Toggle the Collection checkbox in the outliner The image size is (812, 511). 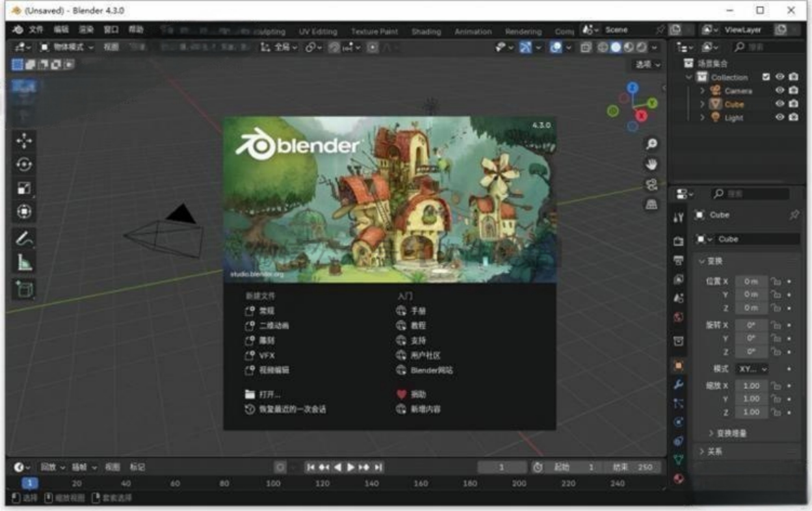pos(766,77)
